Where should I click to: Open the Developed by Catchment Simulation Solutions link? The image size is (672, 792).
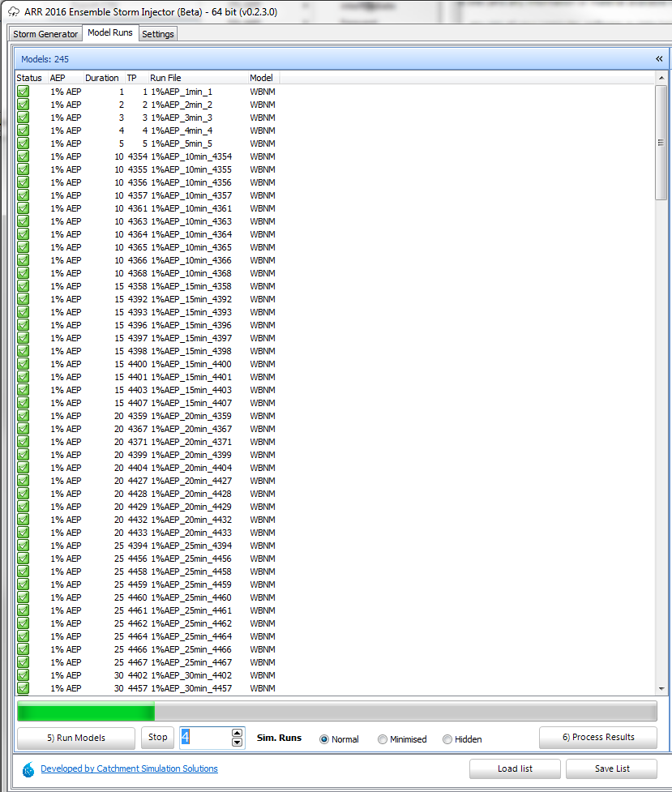tap(129, 768)
